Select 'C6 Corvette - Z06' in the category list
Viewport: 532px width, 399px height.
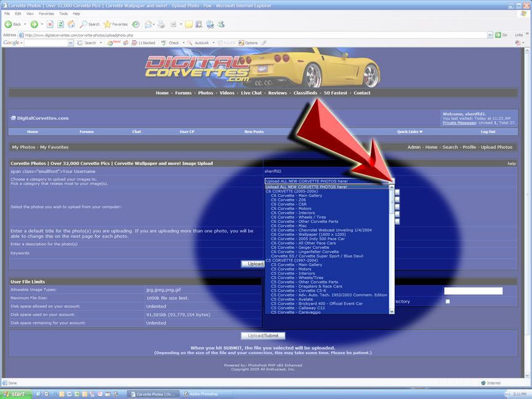[288, 200]
